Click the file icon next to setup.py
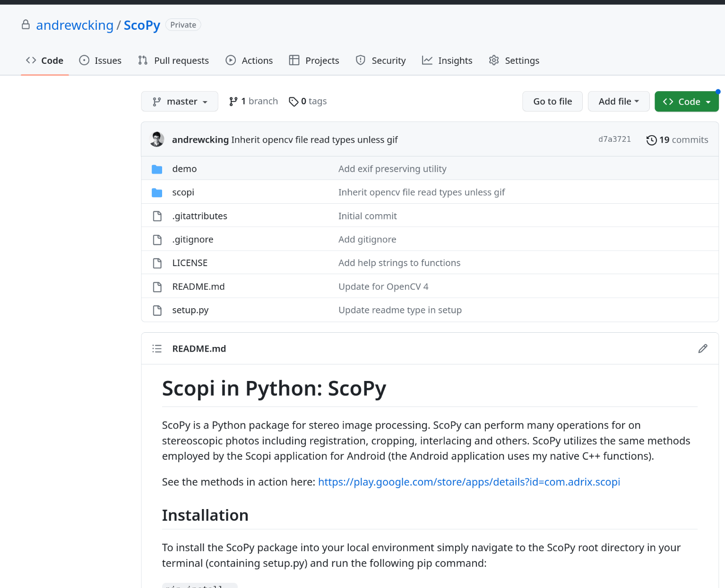 [157, 310]
